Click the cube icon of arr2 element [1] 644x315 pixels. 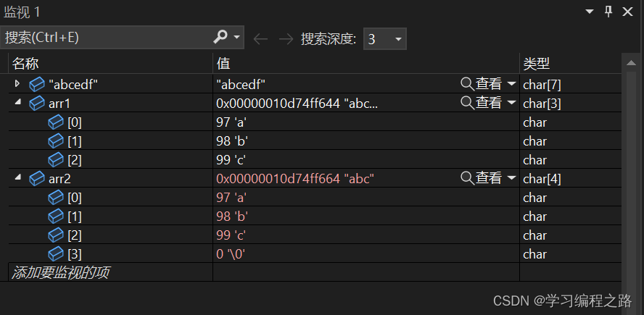point(56,217)
